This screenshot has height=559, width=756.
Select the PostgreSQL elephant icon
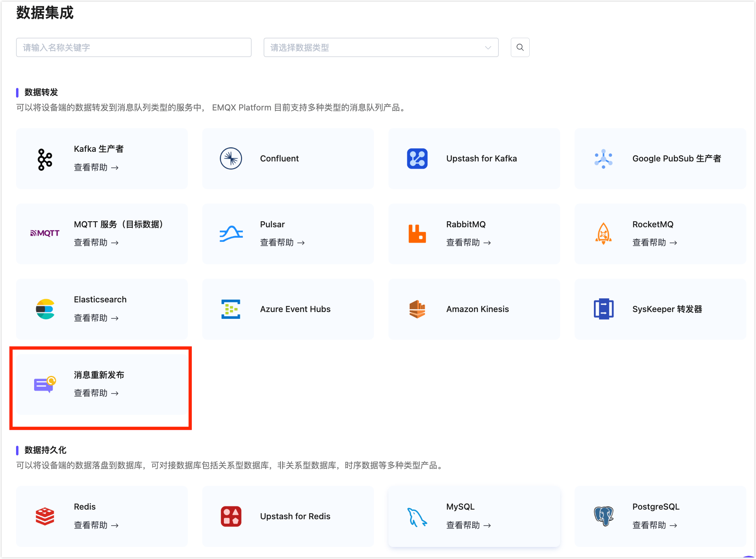[603, 516]
